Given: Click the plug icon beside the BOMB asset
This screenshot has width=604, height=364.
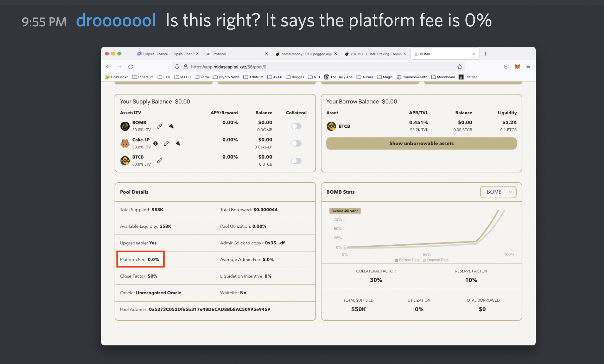Looking at the screenshot, I should click(171, 126).
